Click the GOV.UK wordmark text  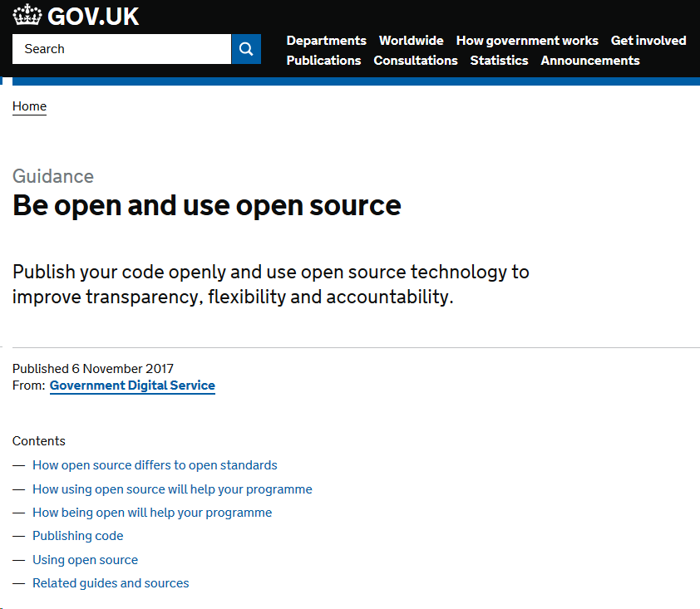(x=93, y=17)
